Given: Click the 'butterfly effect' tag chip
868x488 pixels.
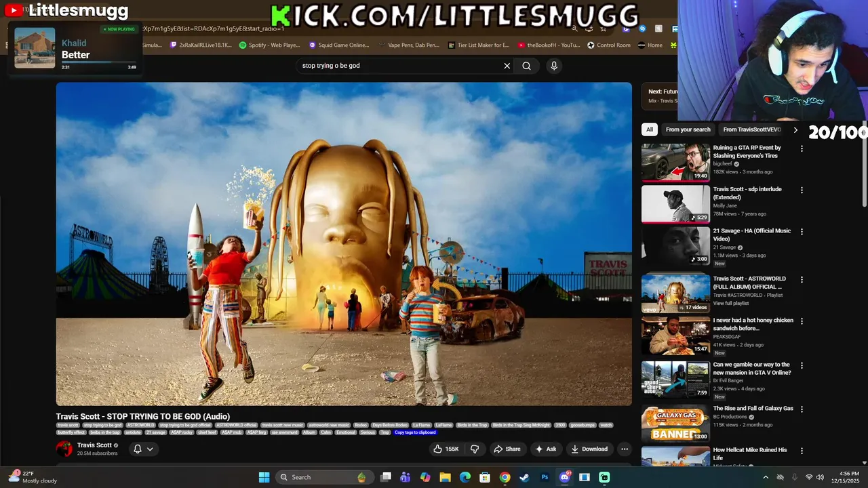Looking at the screenshot, I should pos(71,432).
